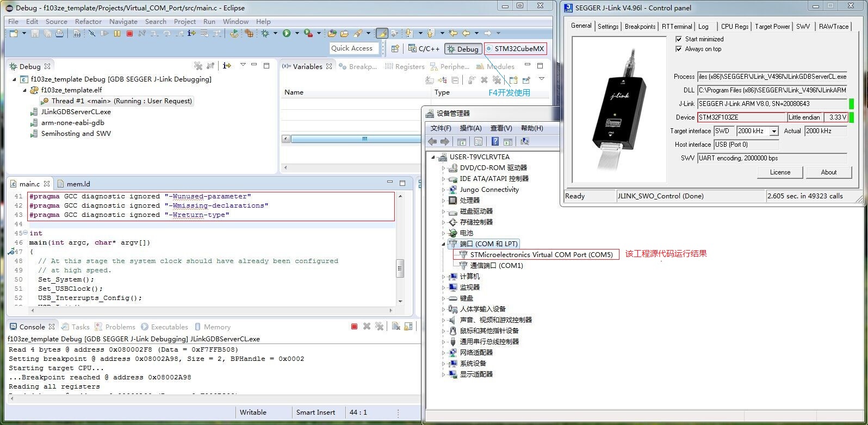Select Semihosting and SWV in Debug view
Screen dimensions: 868x425
tap(71, 134)
